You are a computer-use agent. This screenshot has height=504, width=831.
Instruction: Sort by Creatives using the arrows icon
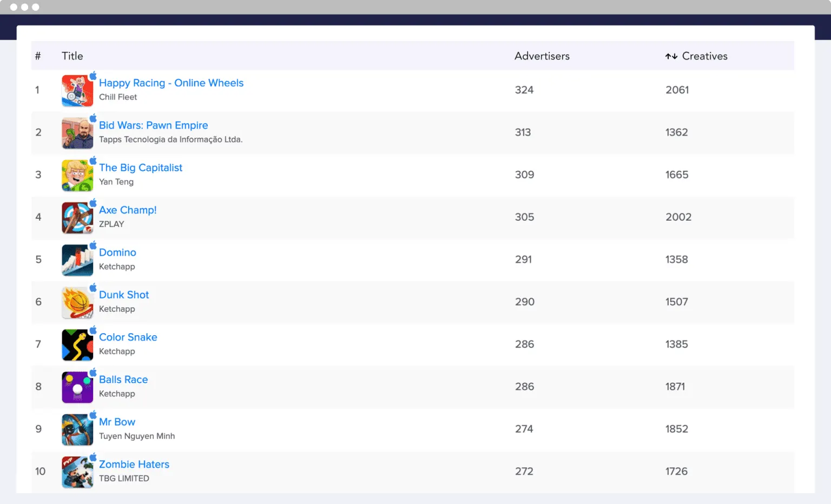[x=671, y=56]
